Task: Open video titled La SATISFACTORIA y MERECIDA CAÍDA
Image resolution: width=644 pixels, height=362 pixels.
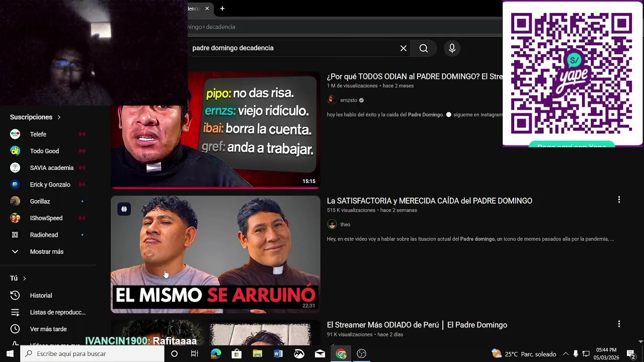Action: point(430,201)
